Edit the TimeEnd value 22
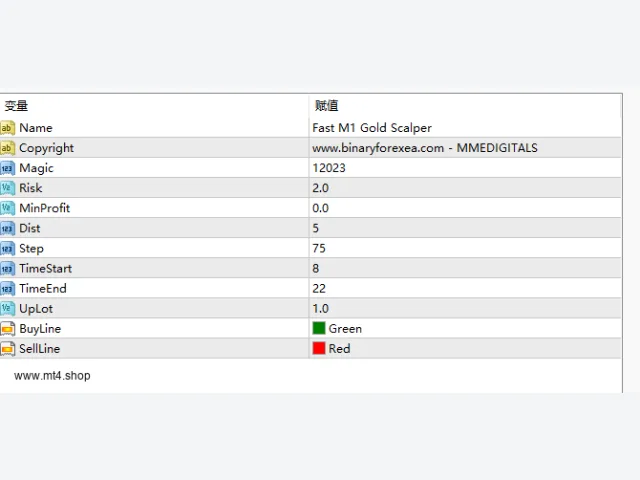 pyautogui.click(x=319, y=288)
